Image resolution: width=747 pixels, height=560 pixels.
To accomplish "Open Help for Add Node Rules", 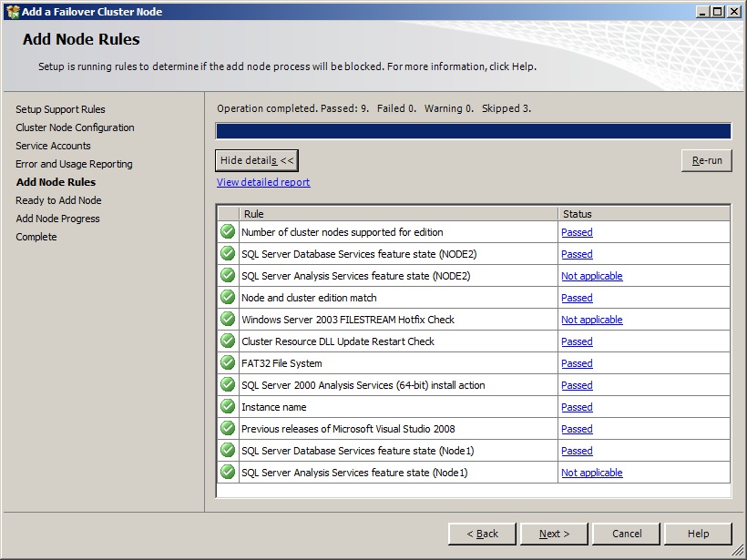I will coord(698,534).
